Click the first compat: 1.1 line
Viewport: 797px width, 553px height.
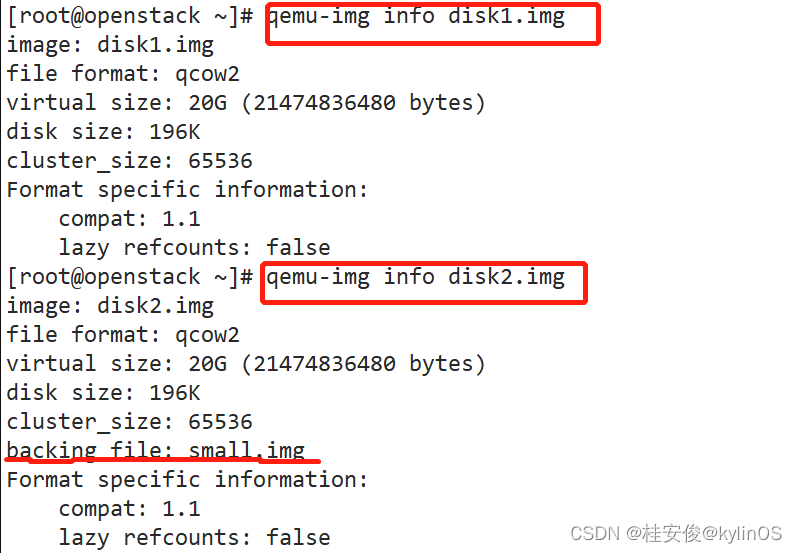pyautogui.click(x=130, y=220)
